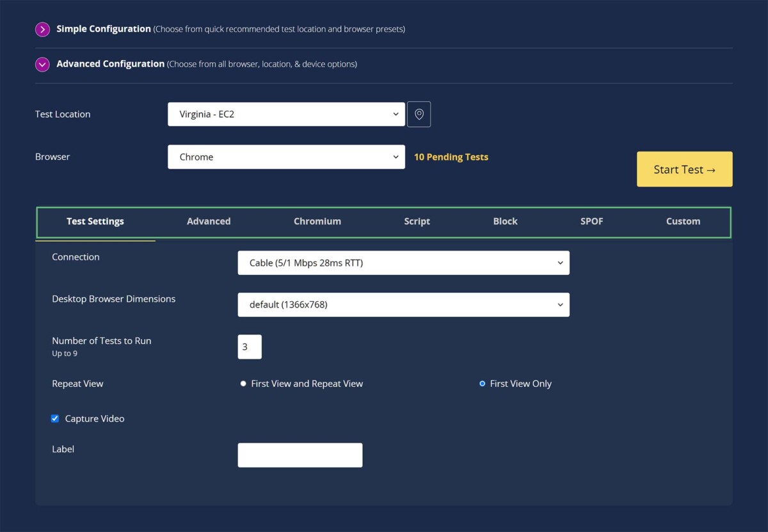Screen dimensions: 768x532
Task: Edit the Number of Tests to Run field
Action: (249, 347)
